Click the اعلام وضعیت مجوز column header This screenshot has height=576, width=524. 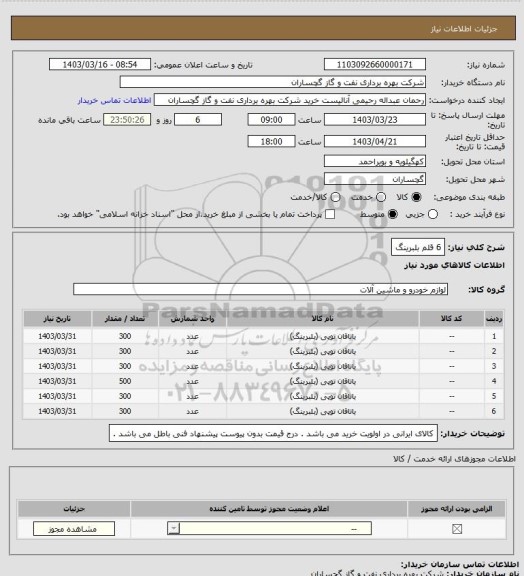(269, 509)
